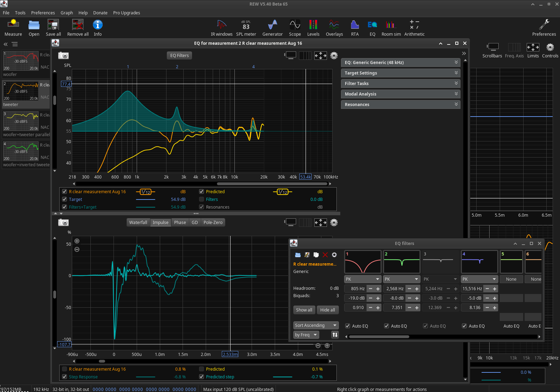Open the RTA tool
Screen dimensions: 560x392
pyautogui.click(x=355, y=27)
